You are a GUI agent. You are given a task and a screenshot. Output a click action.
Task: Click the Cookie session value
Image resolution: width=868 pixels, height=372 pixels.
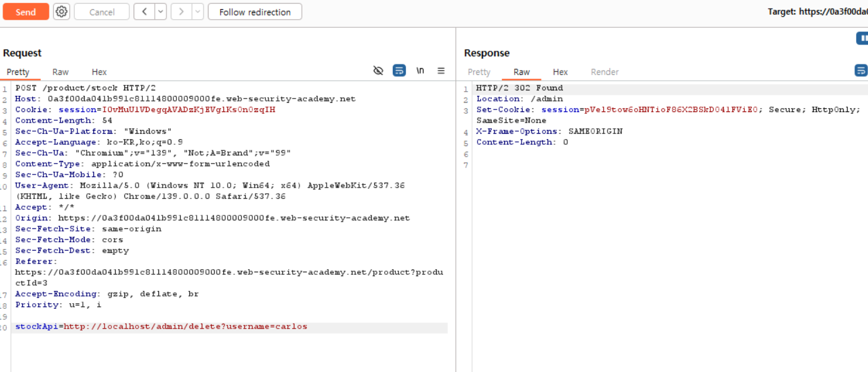point(189,110)
